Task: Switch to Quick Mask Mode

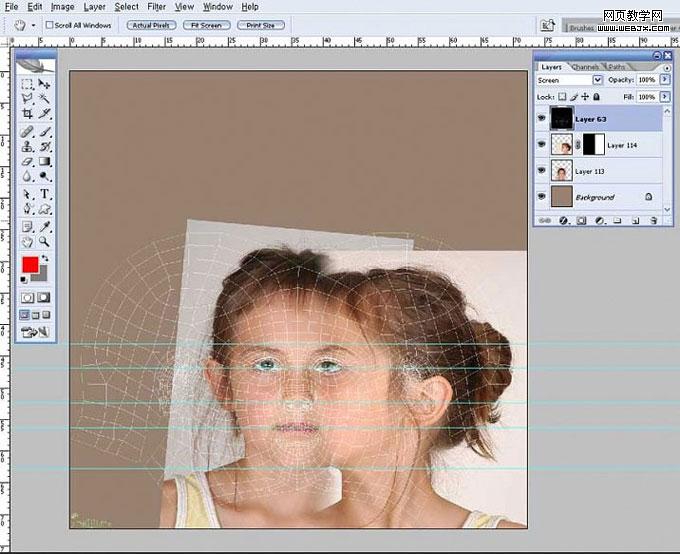Action: (44, 298)
